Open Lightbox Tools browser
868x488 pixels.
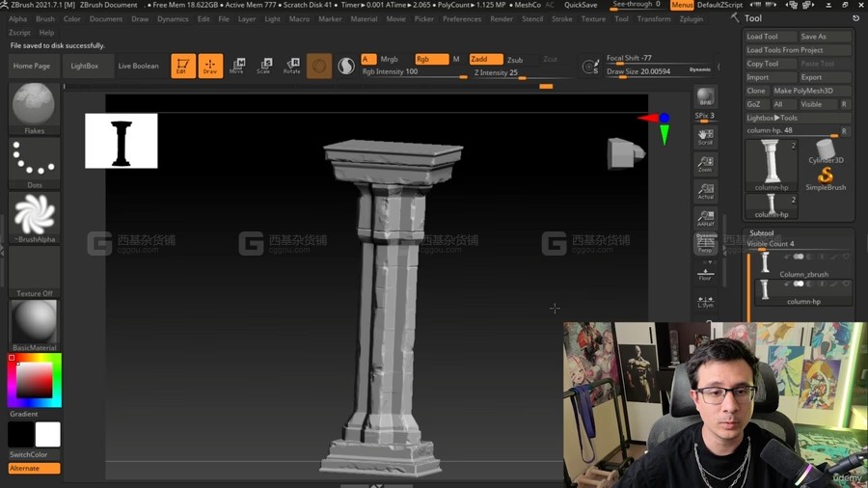click(798, 118)
